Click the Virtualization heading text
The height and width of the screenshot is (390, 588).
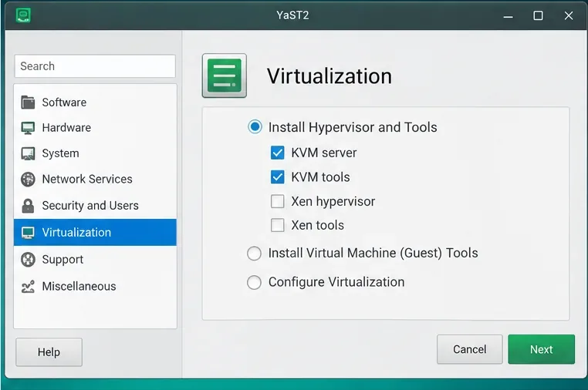pyautogui.click(x=329, y=76)
